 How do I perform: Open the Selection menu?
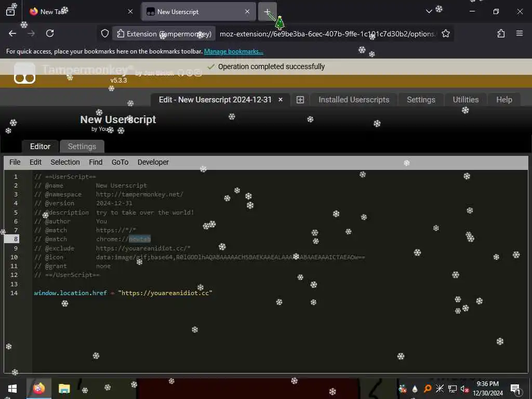click(65, 162)
